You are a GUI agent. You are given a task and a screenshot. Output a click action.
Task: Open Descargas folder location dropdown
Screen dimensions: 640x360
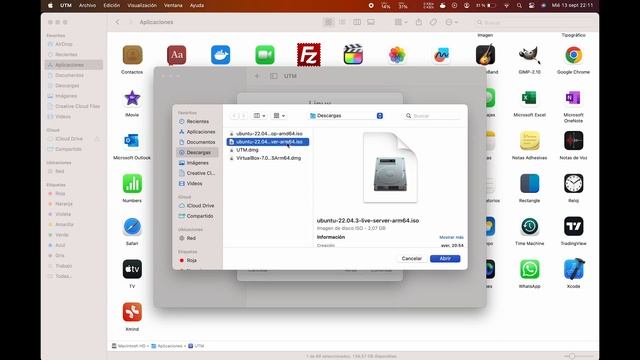[x=346, y=116]
